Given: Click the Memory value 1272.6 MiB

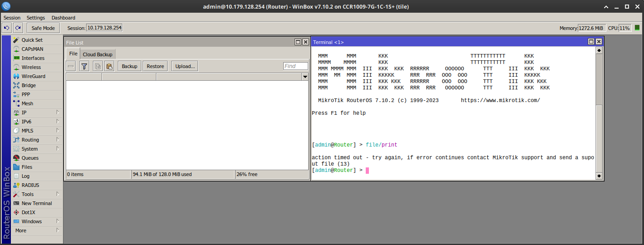Looking at the screenshot, I should 591,28.
